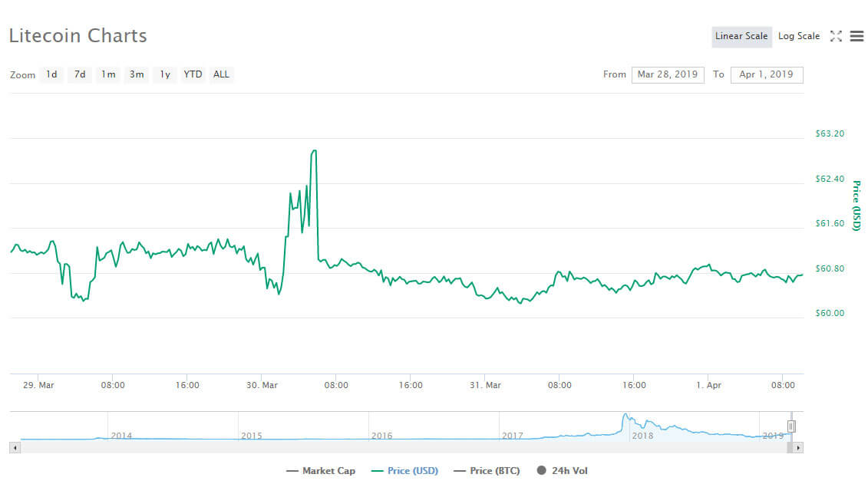
Task: Toggle Price (BTC) series in legend
Action: point(487,471)
